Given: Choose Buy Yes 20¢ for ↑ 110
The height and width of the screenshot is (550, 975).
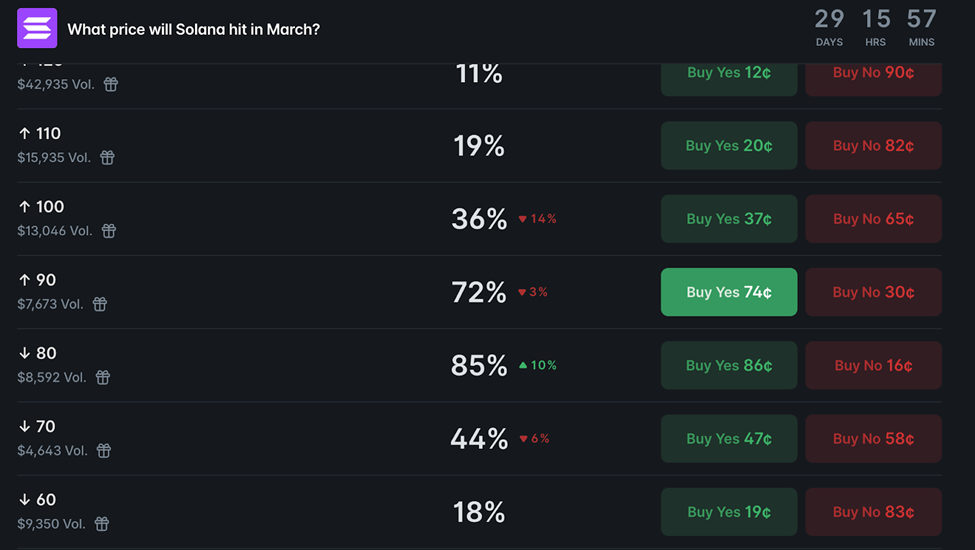Looking at the screenshot, I should [729, 146].
